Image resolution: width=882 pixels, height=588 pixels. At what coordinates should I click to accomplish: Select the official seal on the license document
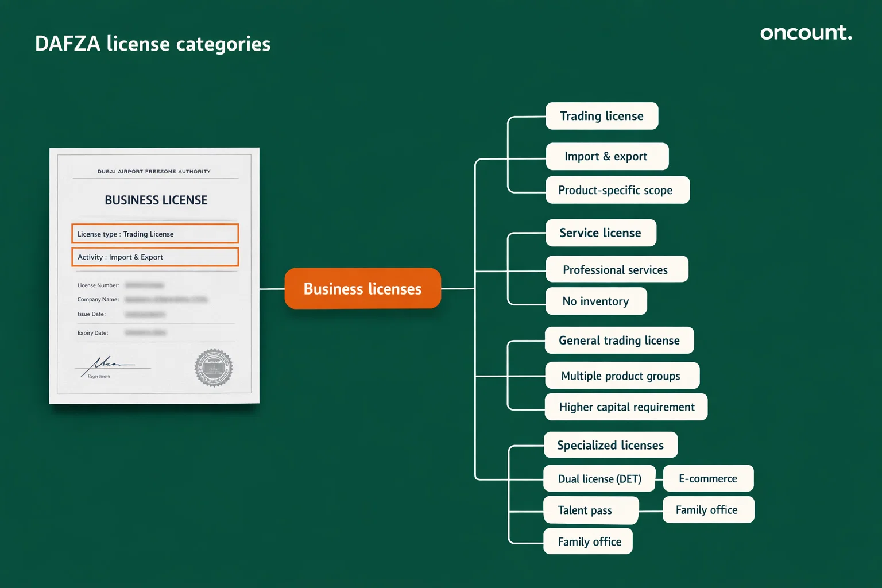pyautogui.click(x=213, y=368)
